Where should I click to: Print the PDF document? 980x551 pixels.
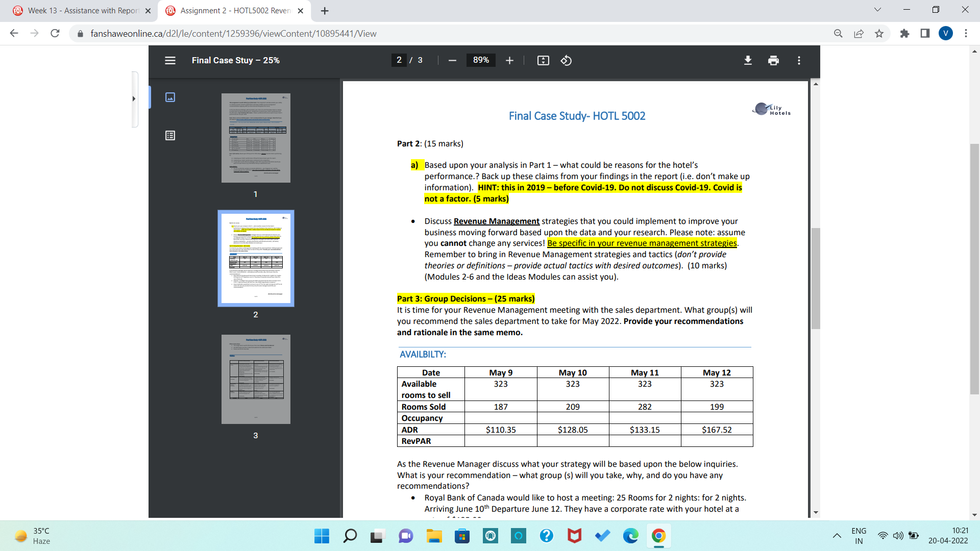point(773,60)
